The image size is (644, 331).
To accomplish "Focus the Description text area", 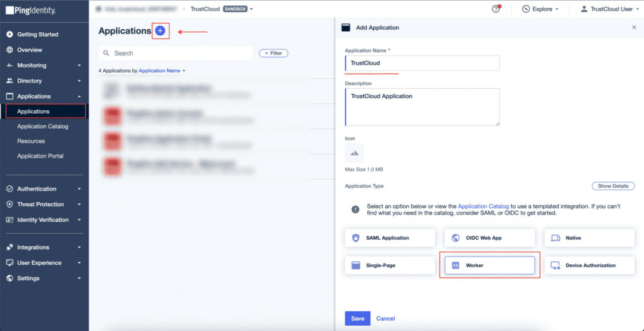I will point(422,107).
